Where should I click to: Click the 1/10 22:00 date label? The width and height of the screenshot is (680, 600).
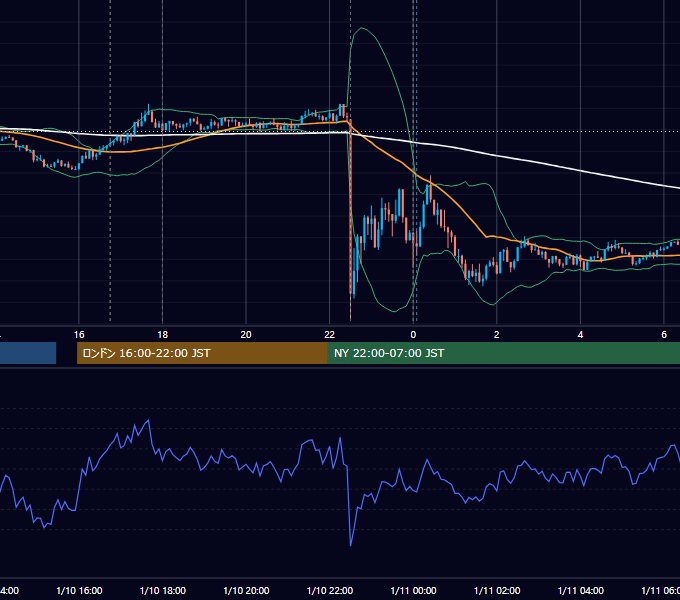click(x=330, y=591)
